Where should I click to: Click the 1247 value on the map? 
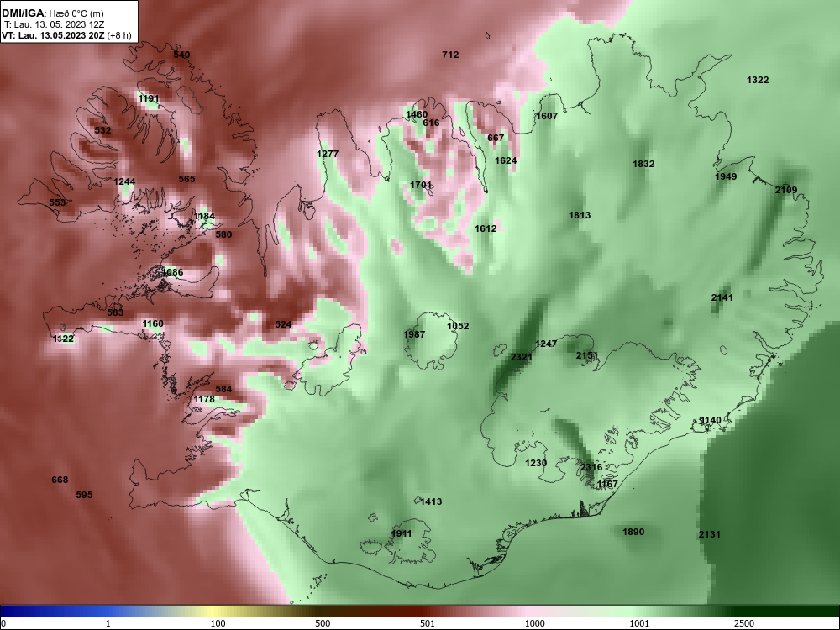(547, 344)
